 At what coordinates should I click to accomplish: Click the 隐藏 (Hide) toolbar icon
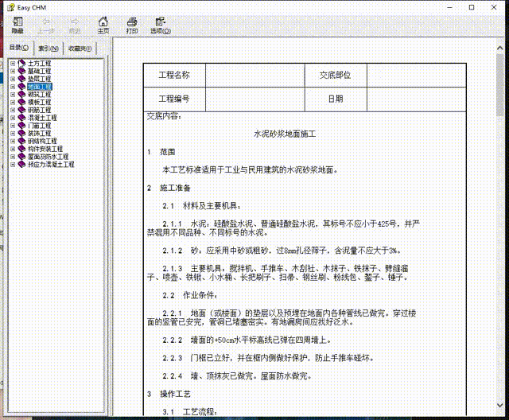click(17, 22)
